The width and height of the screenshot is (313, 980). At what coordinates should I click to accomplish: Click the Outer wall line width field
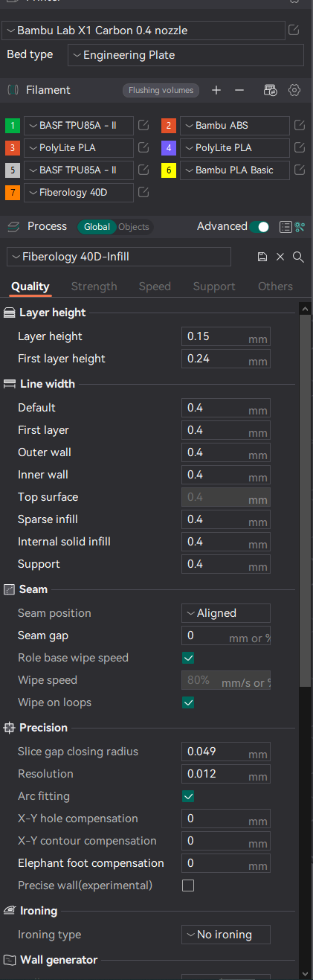click(226, 452)
